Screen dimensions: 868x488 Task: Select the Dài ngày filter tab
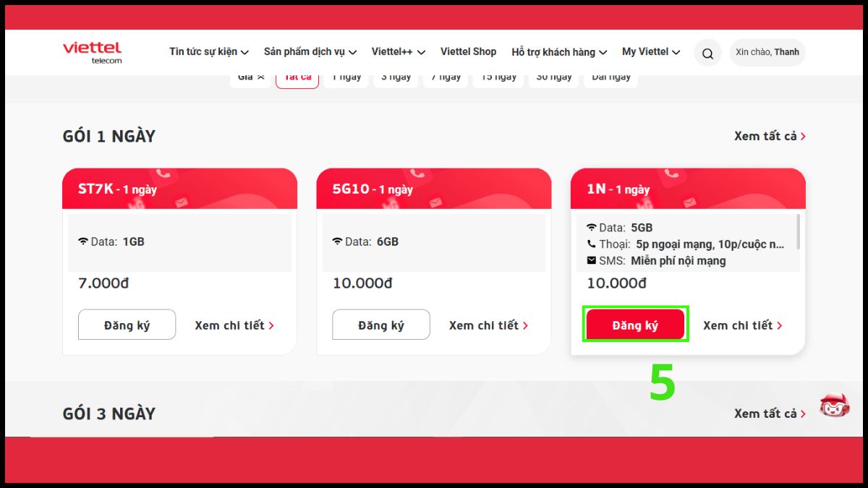(x=611, y=80)
